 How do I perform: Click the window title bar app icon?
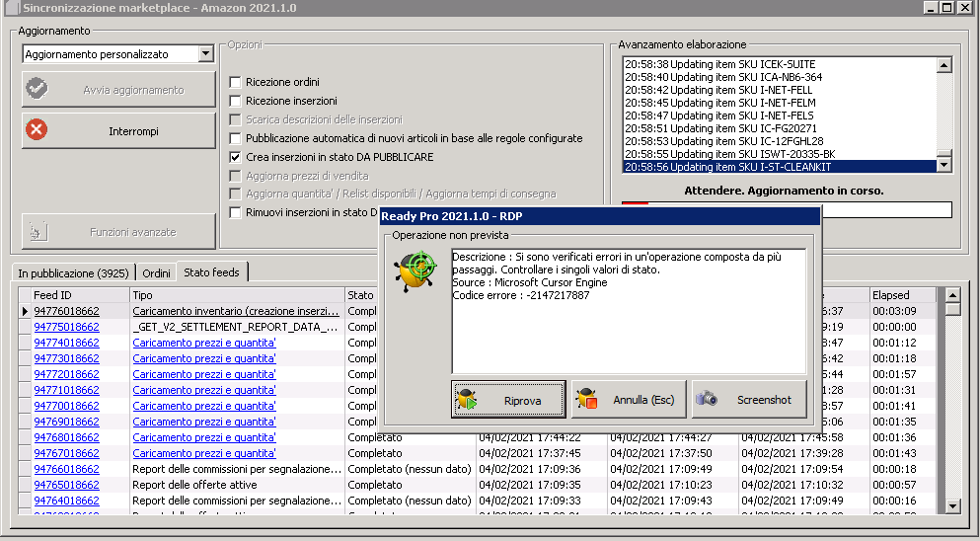coord(13,8)
